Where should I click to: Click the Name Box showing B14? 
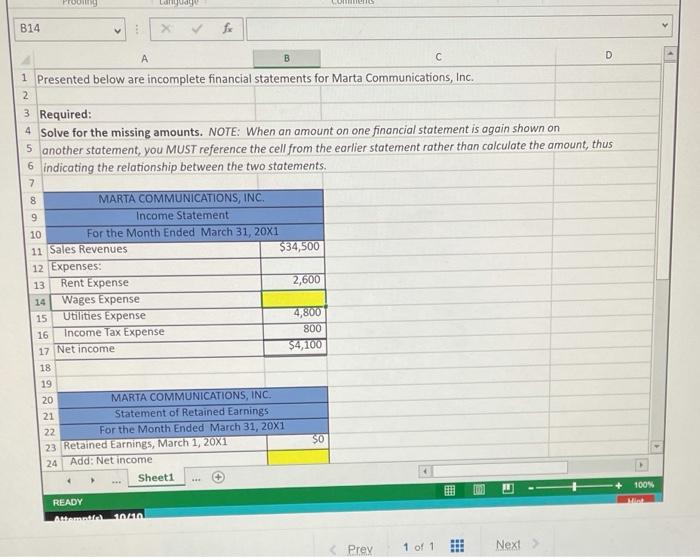70,29
